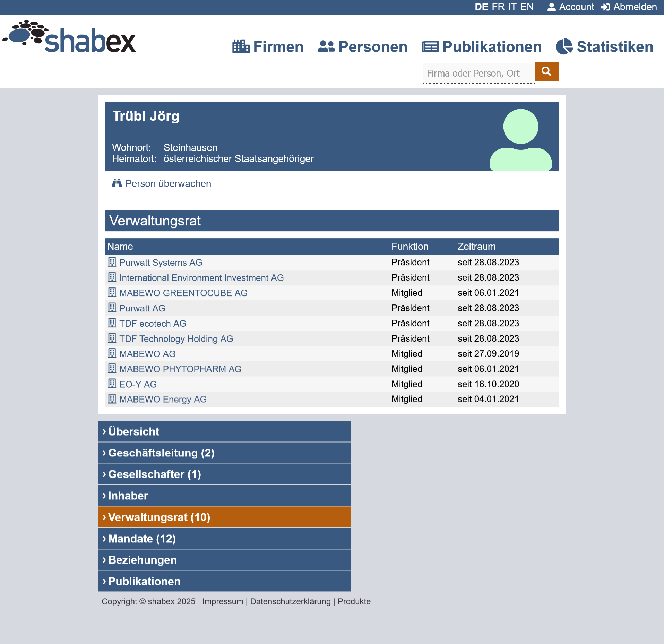Switch language to IT
The width and height of the screenshot is (664, 644).
point(512,7)
